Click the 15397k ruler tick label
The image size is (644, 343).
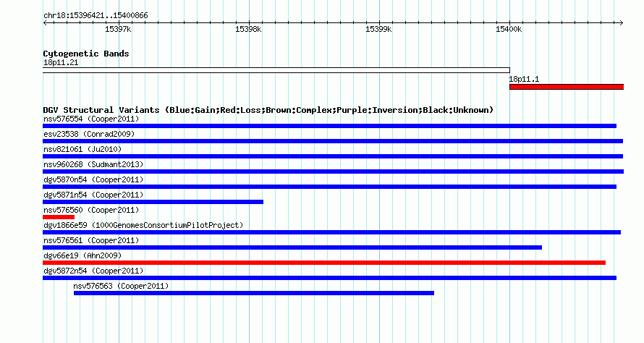point(118,29)
